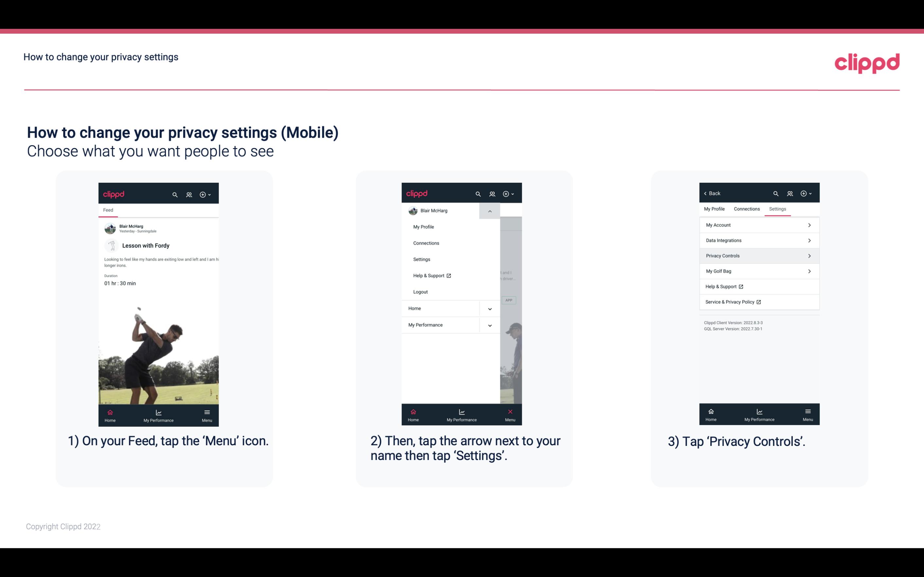
Task: Tap the Privacy Controls external link icon
Action: coord(809,255)
